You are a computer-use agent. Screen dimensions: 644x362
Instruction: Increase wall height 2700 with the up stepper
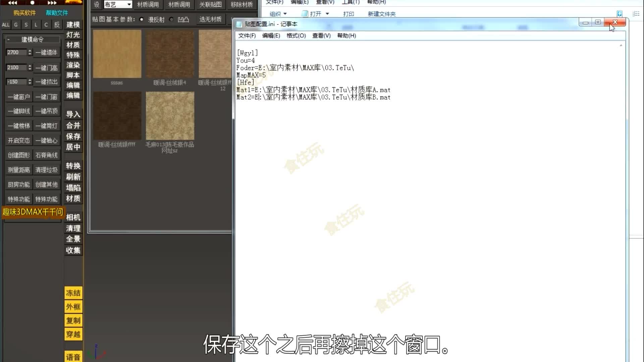tap(30, 51)
